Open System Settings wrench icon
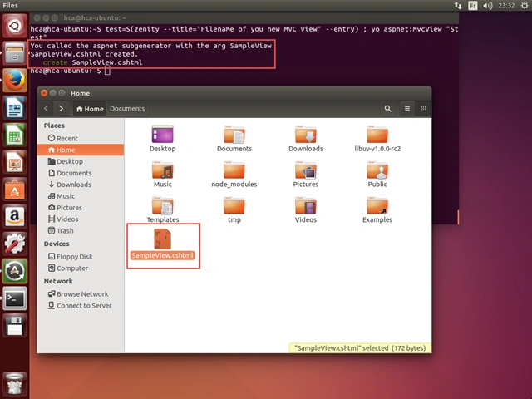The image size is (532, 399). click(15, 244)
